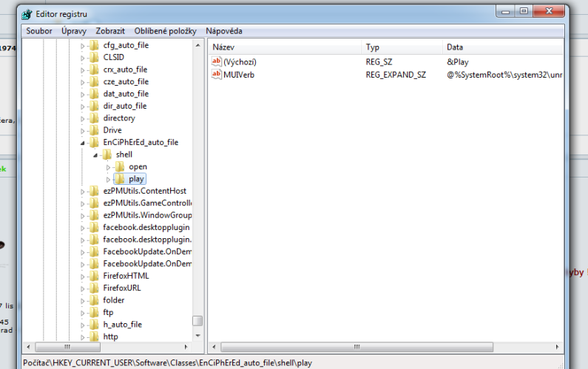Click the Registry Editor title bar icon
The width and height of the screenshot is (588, 369).
28,13
